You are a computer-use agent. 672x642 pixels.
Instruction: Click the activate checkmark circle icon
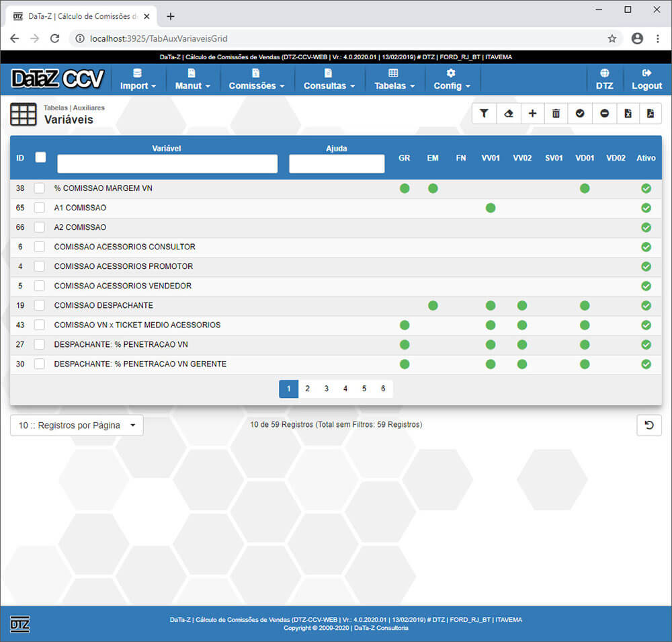[x=580, y=114]
